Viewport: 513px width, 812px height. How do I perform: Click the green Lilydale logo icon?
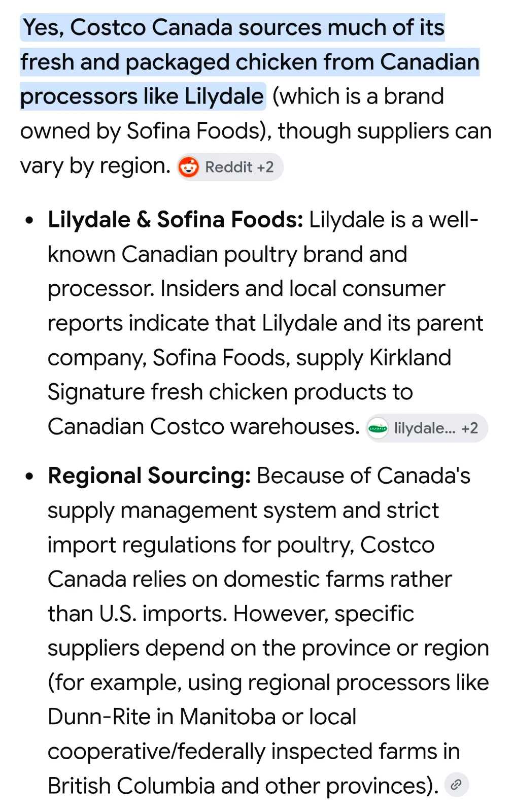tap(378, 428)
